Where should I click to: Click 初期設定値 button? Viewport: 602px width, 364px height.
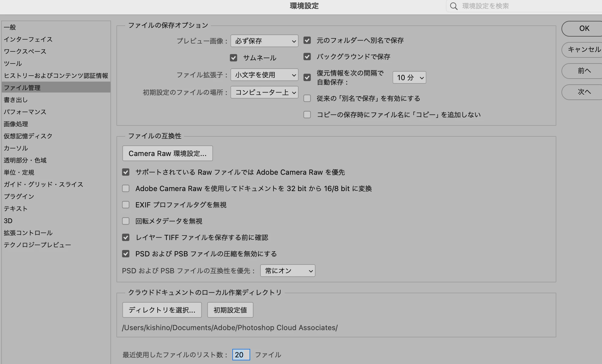click(x=230, y=310)
